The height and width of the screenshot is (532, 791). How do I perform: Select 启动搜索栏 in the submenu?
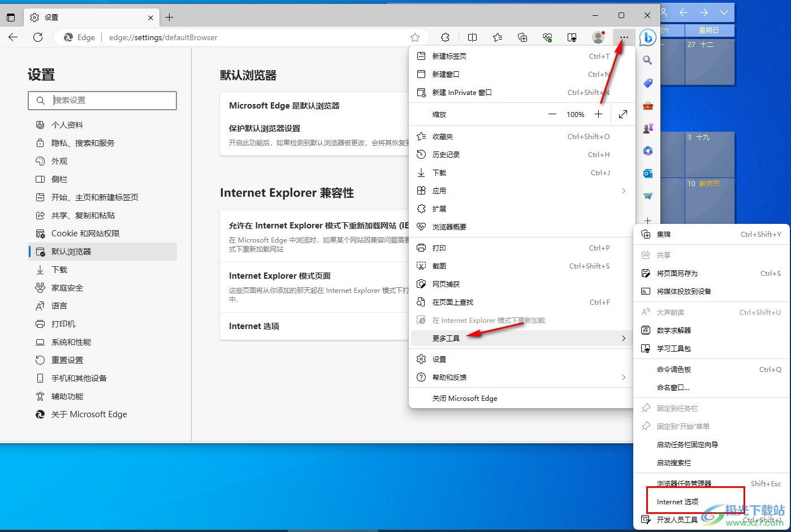712,462
